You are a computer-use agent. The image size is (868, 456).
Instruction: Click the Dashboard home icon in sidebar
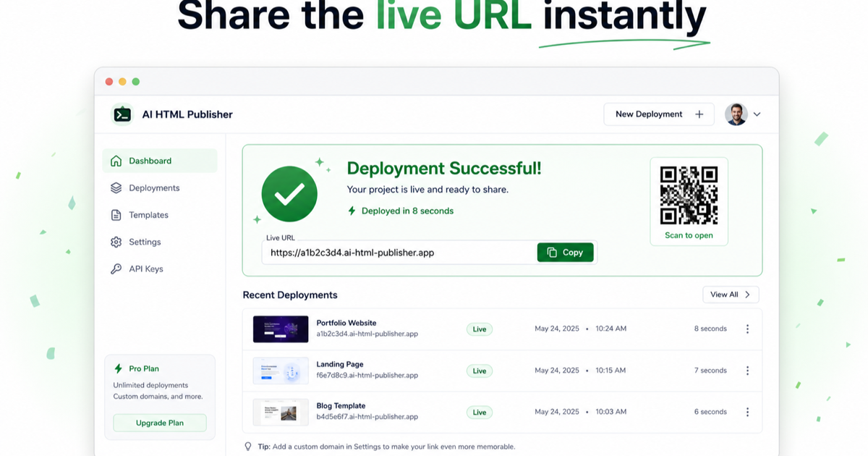tap(116, 161)
